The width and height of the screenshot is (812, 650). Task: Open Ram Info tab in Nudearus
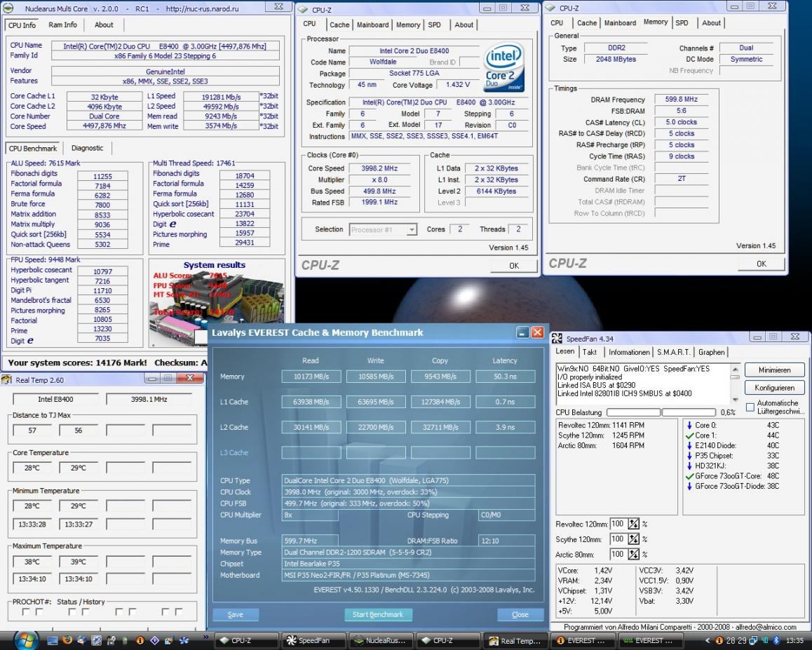pyautogui.click(x=62, y=25)
